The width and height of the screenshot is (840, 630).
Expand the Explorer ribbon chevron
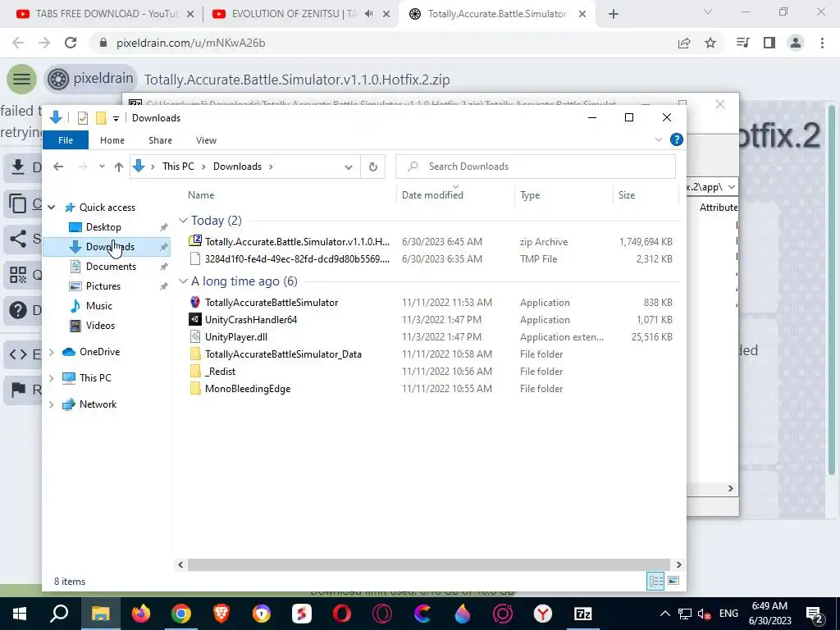point(659,139)
